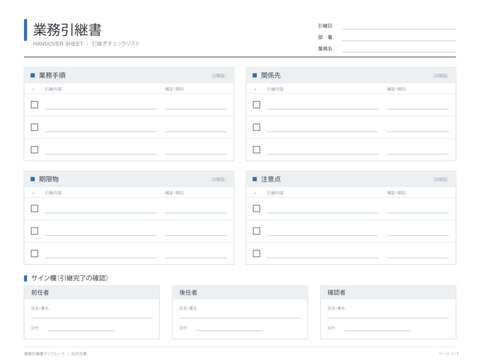
Task: Mark the first checkbox in 期限物 section
Action: click(x=34, y=208)
